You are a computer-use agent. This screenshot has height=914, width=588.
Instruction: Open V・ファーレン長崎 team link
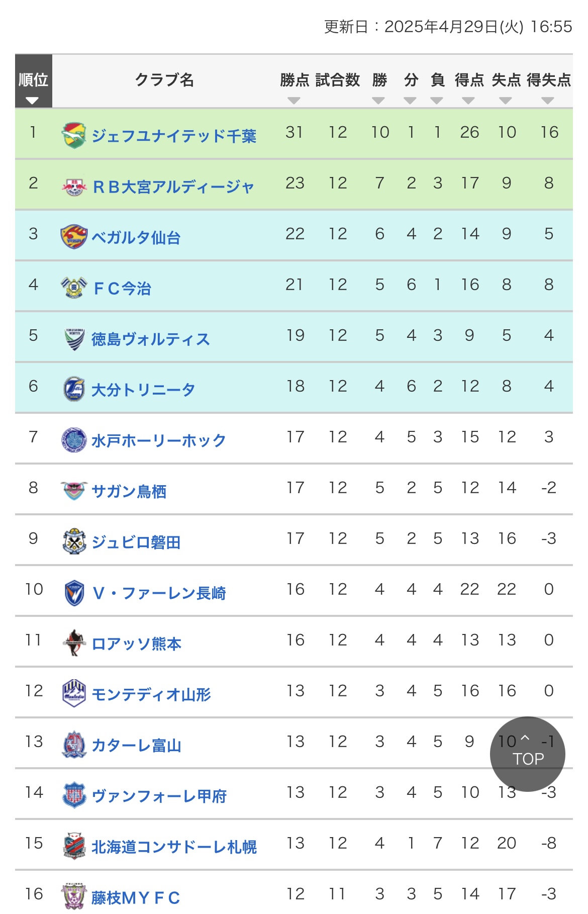[x=159, y=592]
